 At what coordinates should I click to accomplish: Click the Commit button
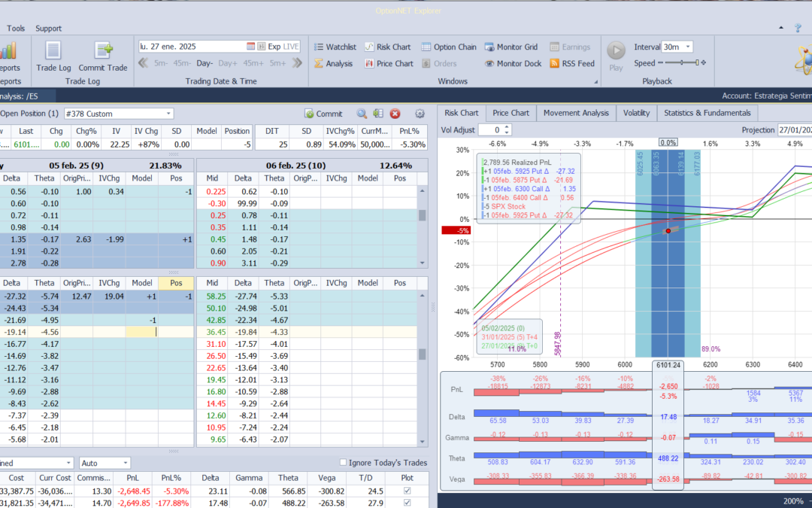click(x=323, y=114)
